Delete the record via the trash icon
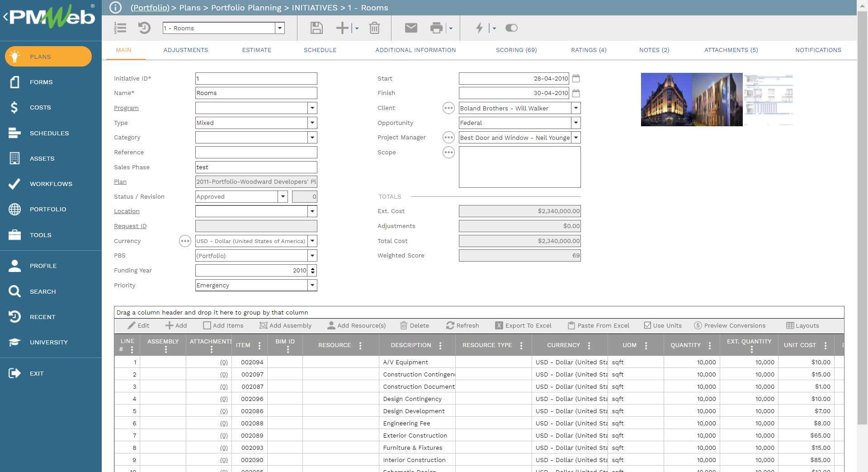868x472 pixels. pos(374,28)
